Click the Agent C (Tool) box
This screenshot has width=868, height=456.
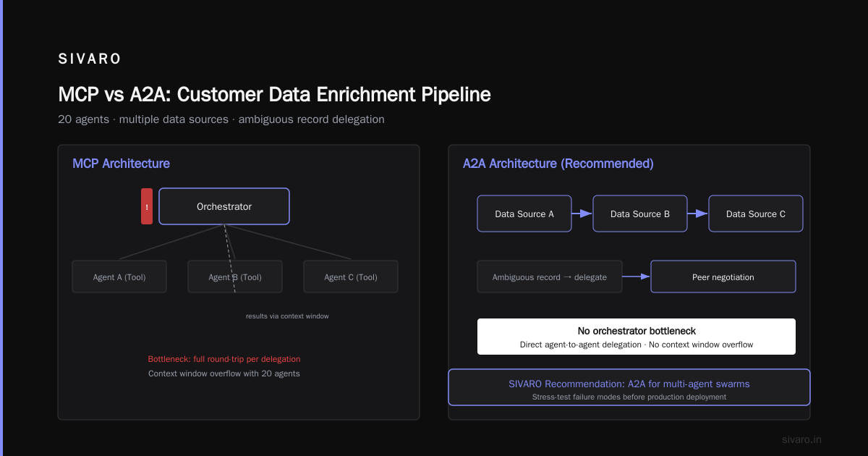pos(351,276)
